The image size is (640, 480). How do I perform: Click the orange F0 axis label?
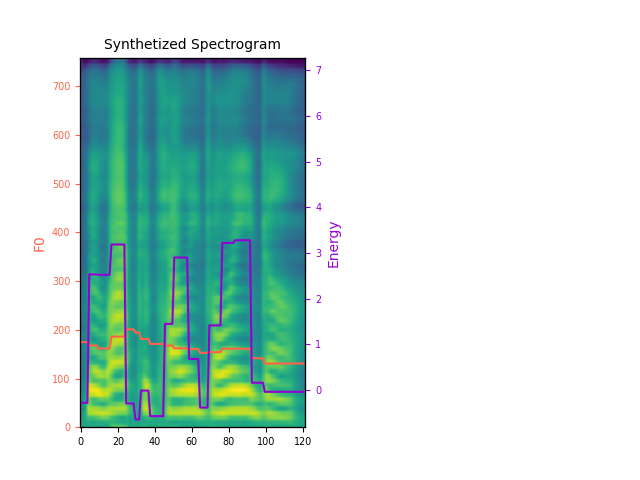(x=40, y=243)
